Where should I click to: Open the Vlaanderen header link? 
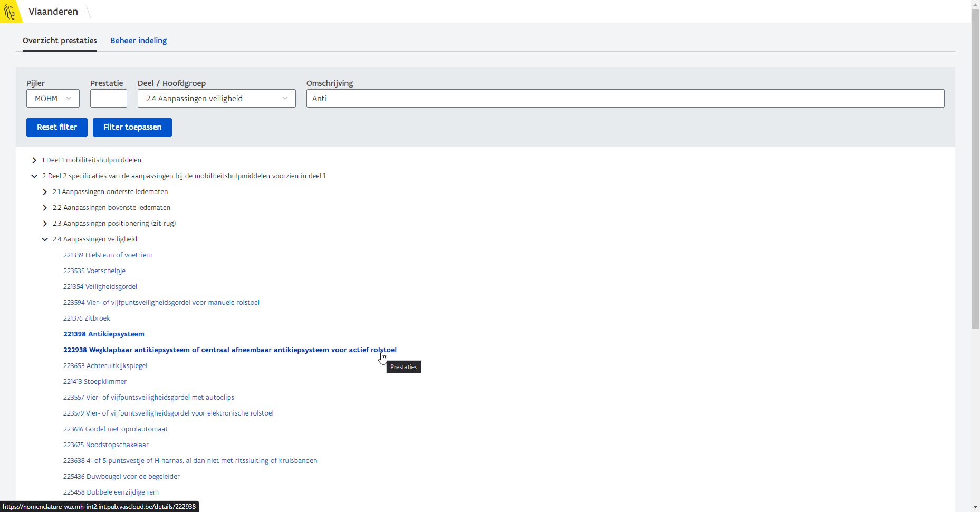53,12
